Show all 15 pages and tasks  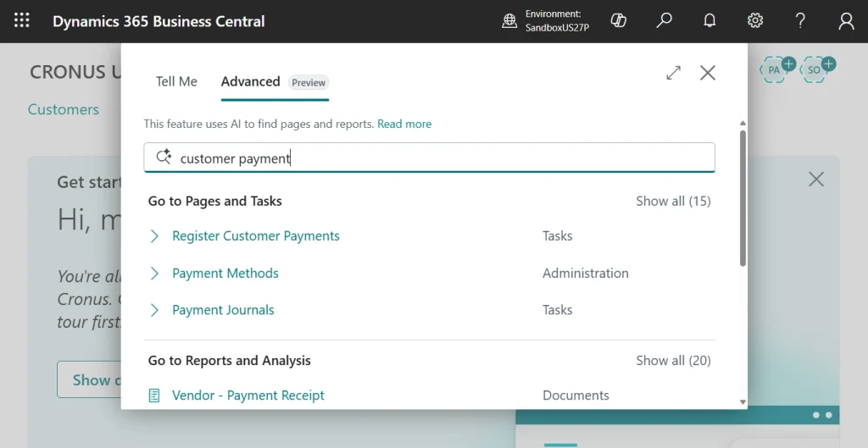673,201
